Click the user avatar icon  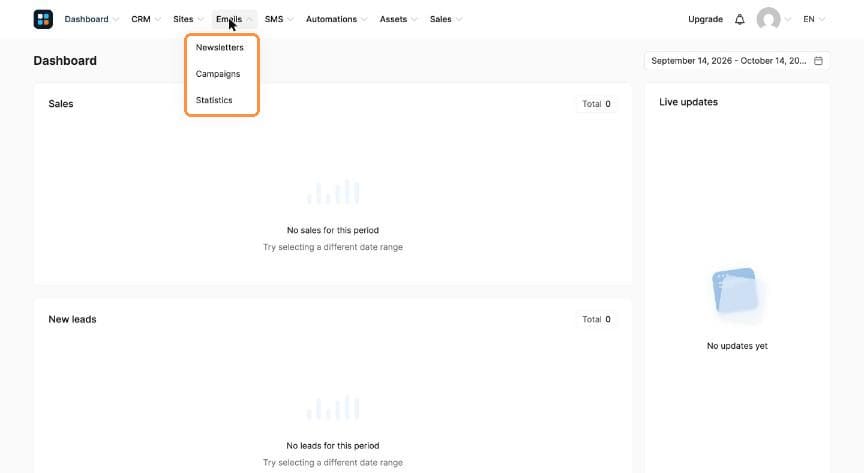[x=768, y=19]
